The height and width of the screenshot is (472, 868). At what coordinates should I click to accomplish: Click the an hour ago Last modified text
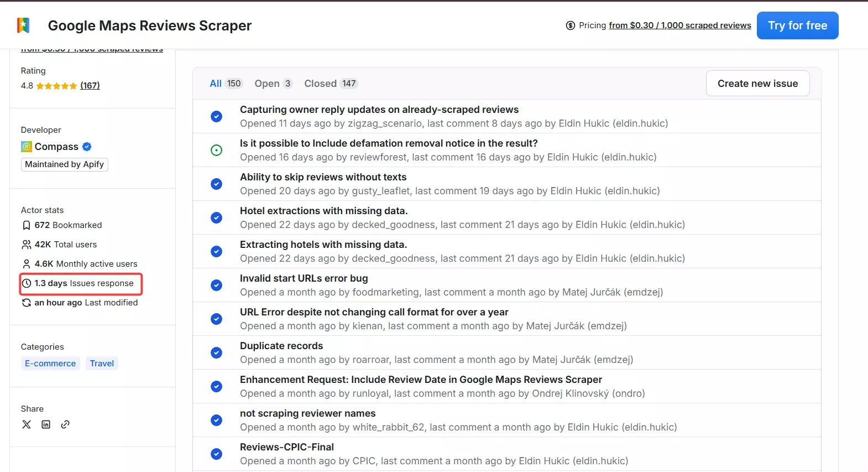pos(86,303)
